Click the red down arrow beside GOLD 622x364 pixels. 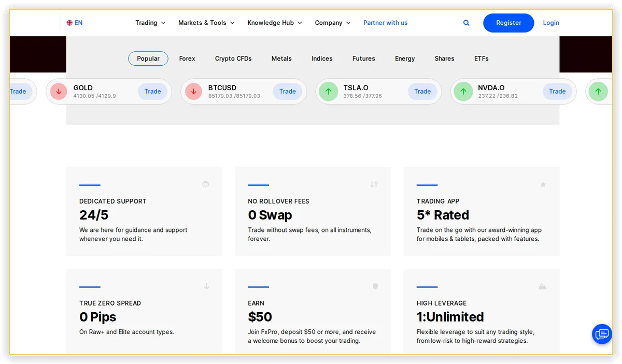pos(59,92)
